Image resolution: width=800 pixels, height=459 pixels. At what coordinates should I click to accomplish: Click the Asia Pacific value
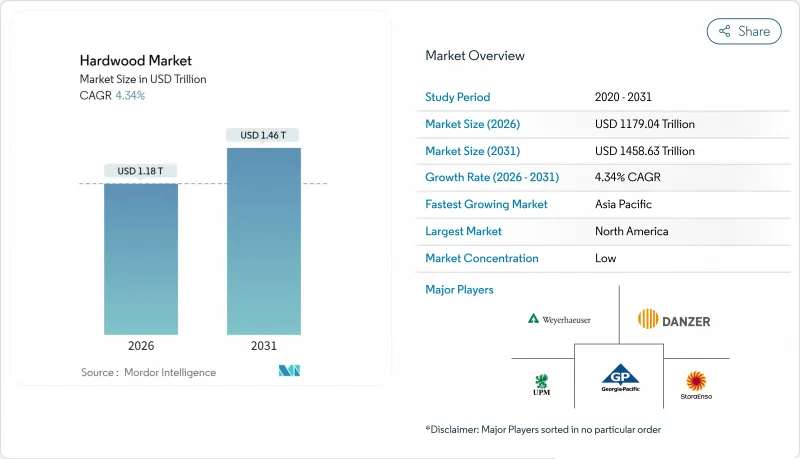[x=624, y=204]
